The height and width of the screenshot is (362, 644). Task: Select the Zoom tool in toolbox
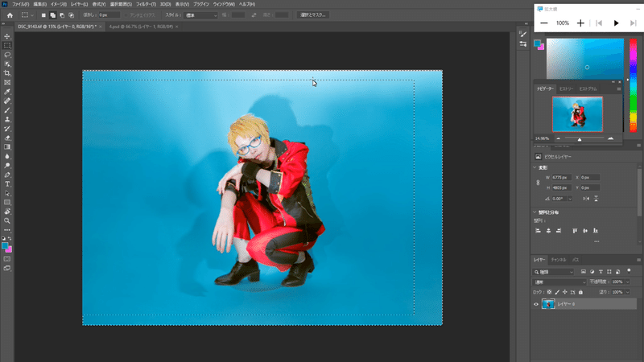coord(7,220)
